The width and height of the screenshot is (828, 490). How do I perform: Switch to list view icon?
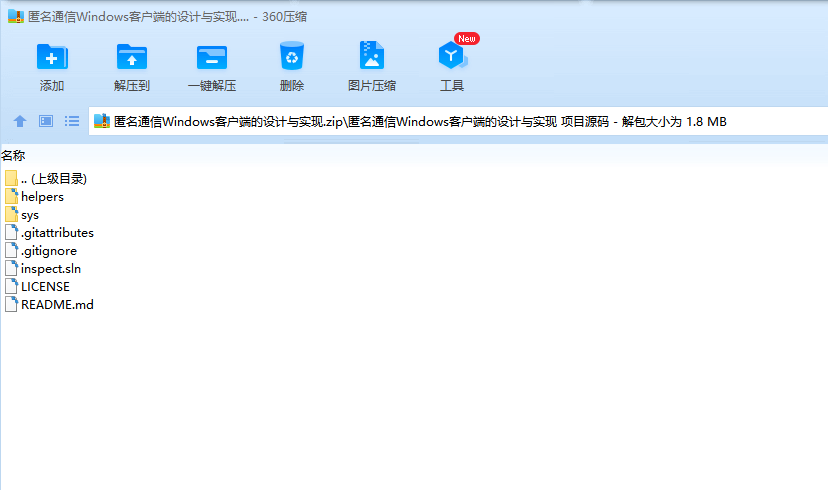(x=72, y=121)
